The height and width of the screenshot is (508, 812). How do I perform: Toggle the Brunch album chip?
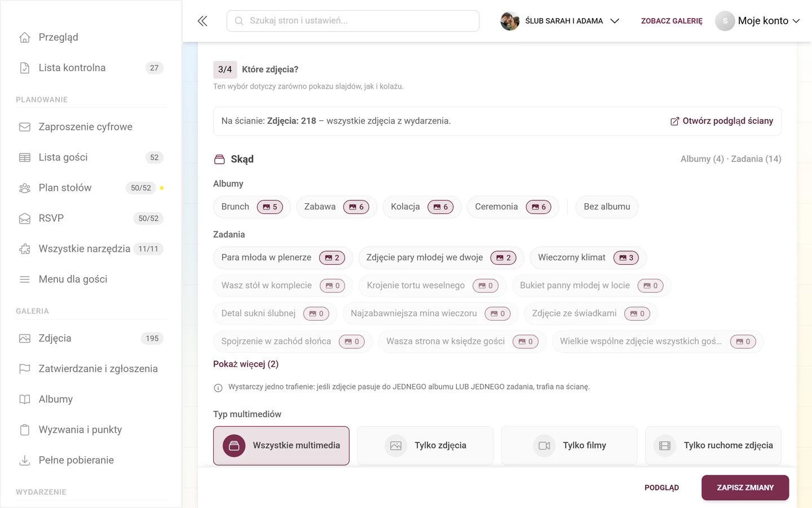252,207
